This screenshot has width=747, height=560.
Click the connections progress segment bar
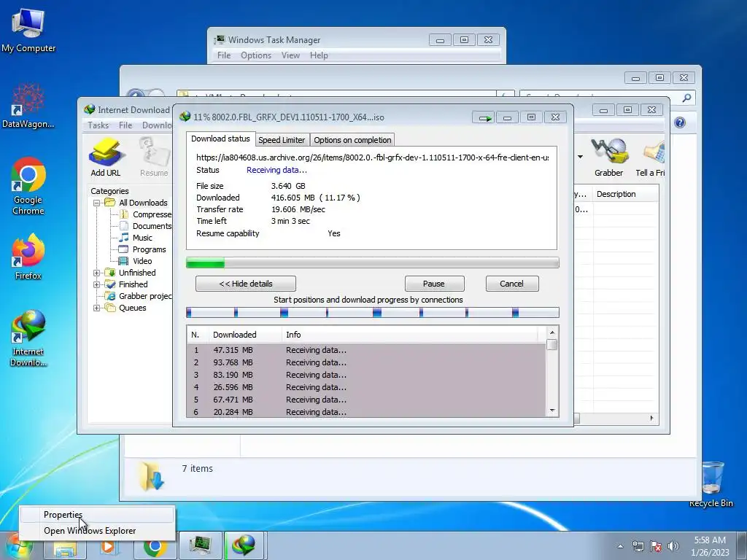pyautogui.click(x=373, y=312)
